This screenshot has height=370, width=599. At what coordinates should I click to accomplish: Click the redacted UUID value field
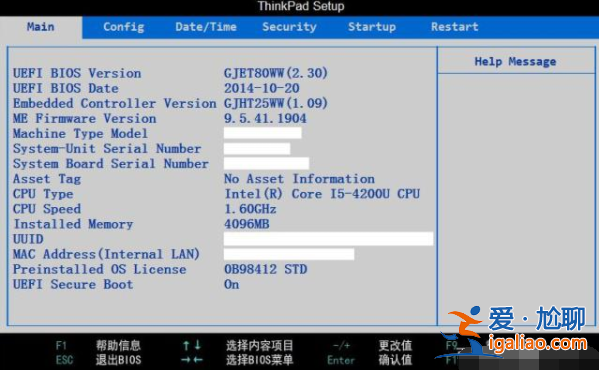(329, 239)
